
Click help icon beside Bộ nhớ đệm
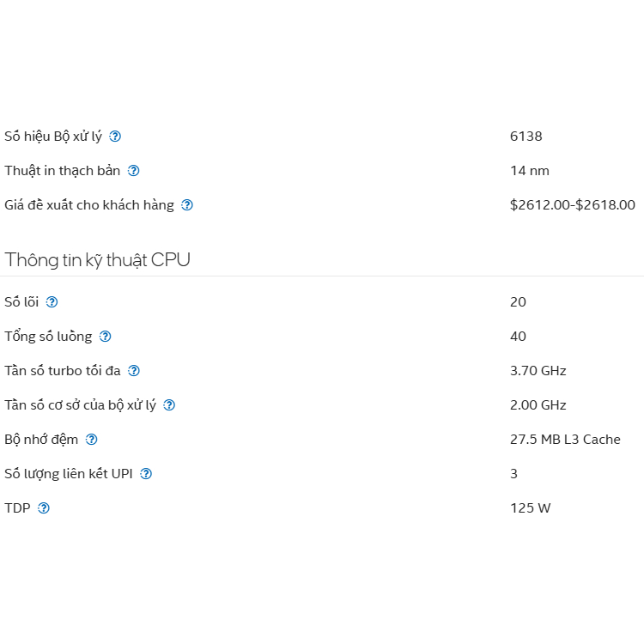coord(91,440)
